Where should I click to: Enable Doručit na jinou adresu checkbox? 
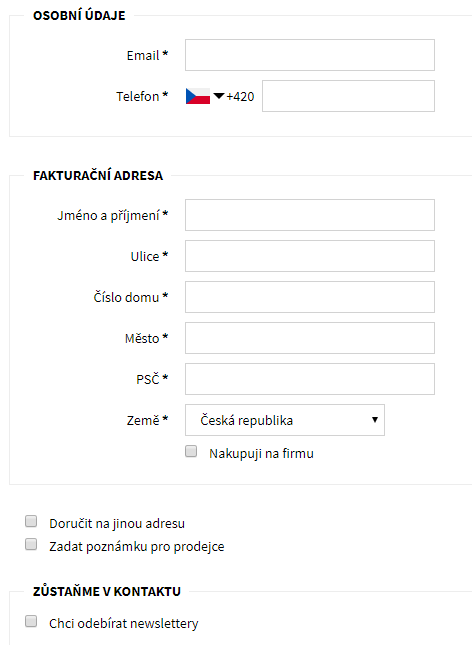[31, 521]
